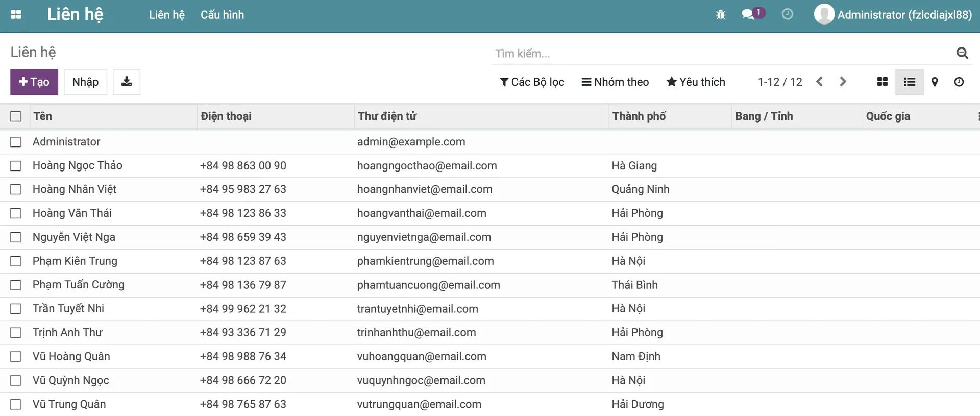Click the Administrator avatar image
Viewport: 980px width, 416px height.
coord(824,14)
